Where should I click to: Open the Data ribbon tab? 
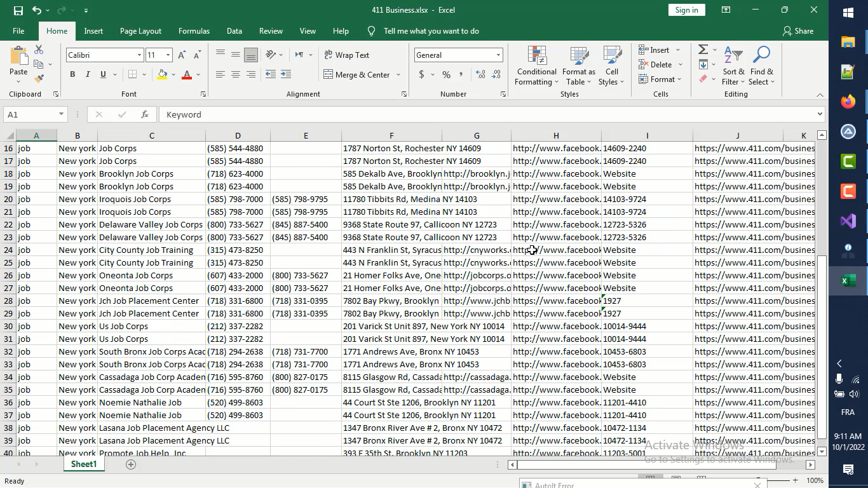coord(234,30)
